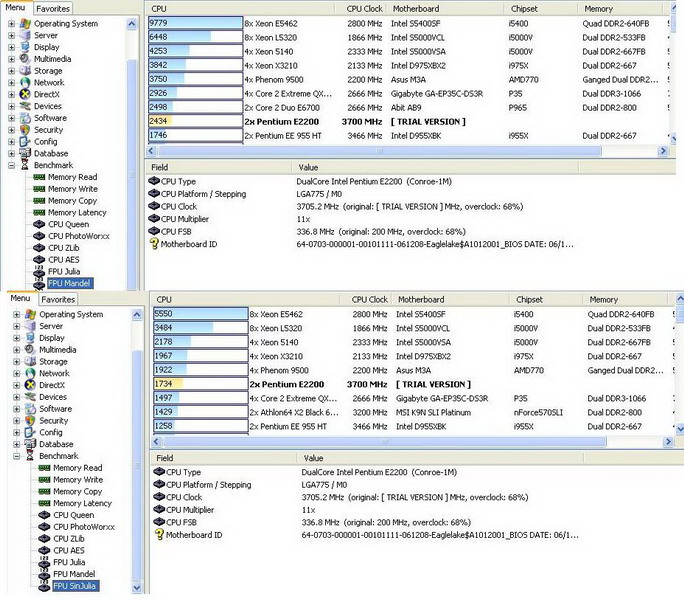Select Memory Copy item in lower tree
The height and width of the screenshot is (600, 684).
pos(77,491)
